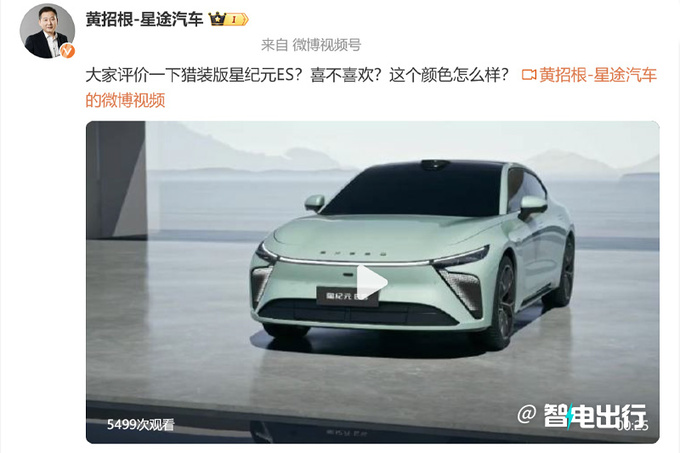Click the 的微博视频 link text
Viewport: 680px width, 453px height.
point(125,100)
